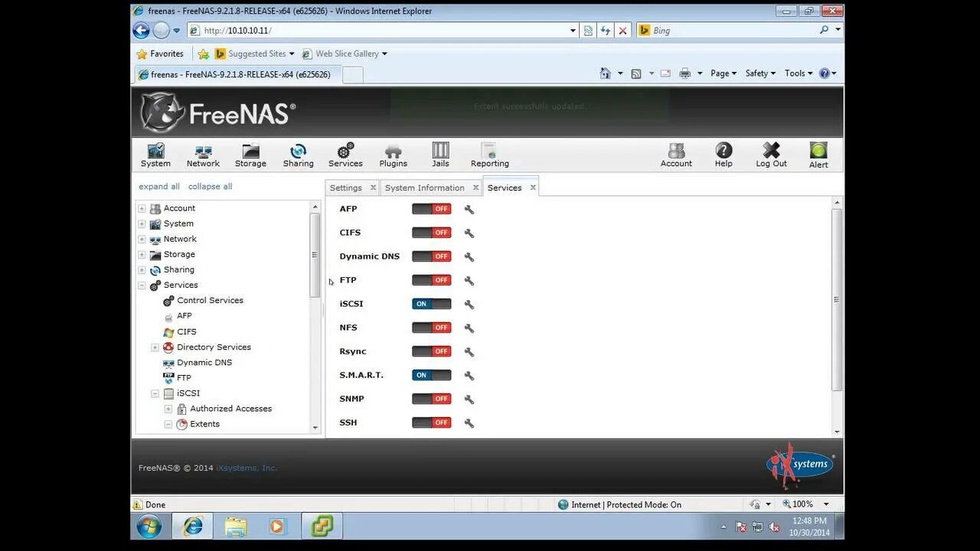
Task: Toggle the AFP service on
Action: point(431,208)
